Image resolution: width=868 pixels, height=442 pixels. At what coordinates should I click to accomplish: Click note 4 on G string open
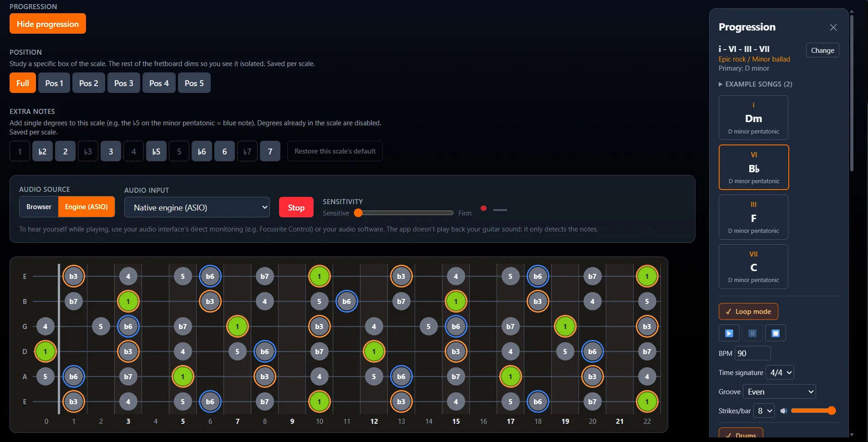(45, 326)
